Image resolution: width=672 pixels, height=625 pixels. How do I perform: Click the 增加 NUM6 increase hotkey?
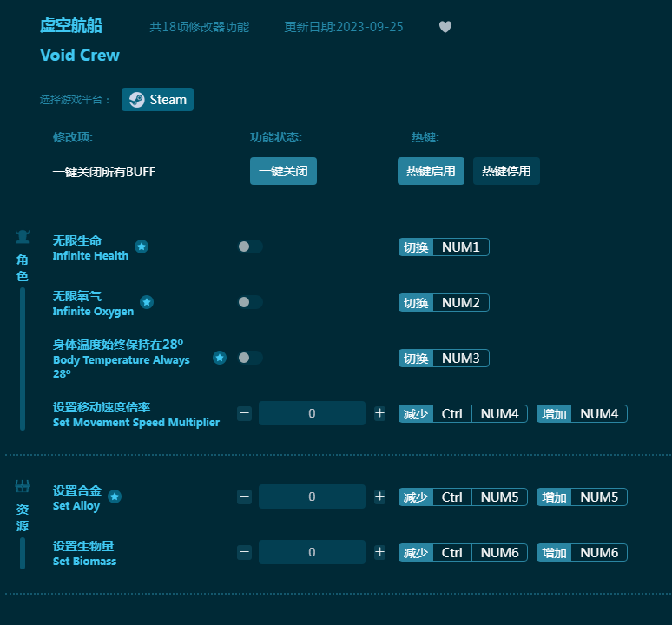(x=582, y=553)
